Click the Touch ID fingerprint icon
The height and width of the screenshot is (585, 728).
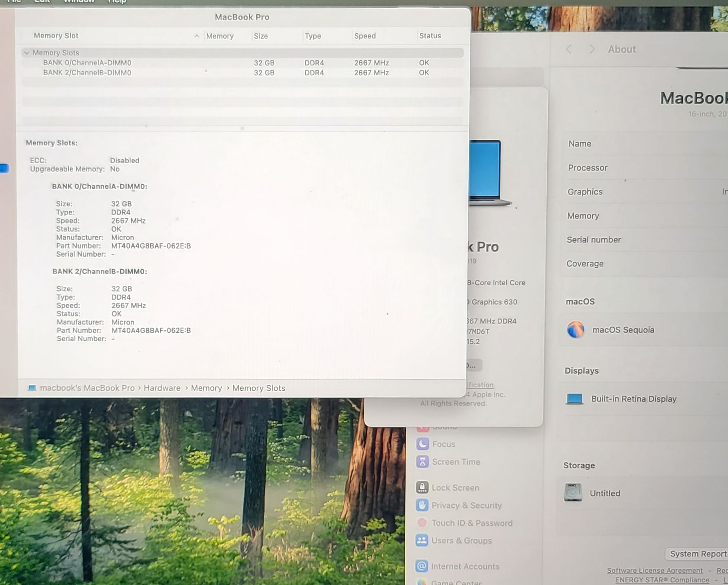[422, 523]
